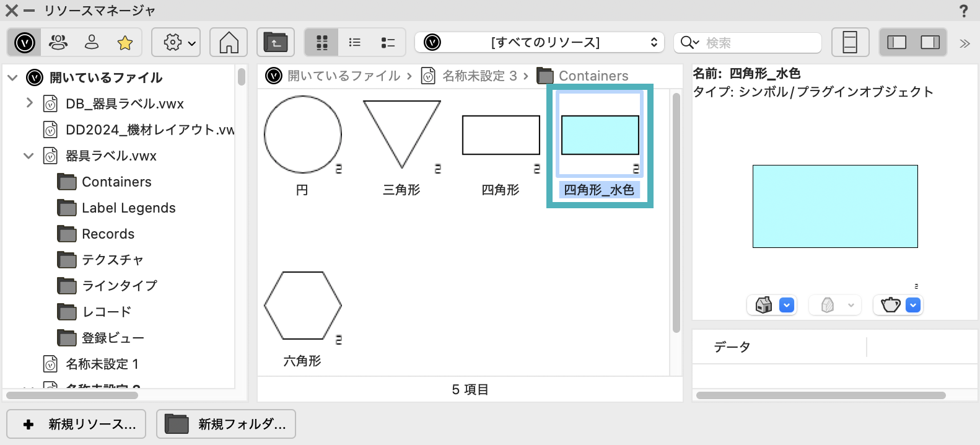980x445 pixels.
Task: Click the Home button icon
Action: 229,43
